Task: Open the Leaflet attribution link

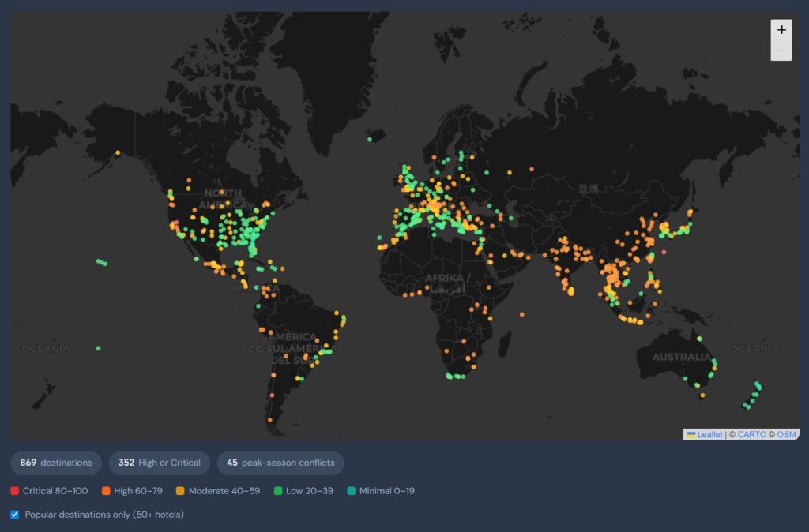Action: pyautogui.click(x=709, y=434)
